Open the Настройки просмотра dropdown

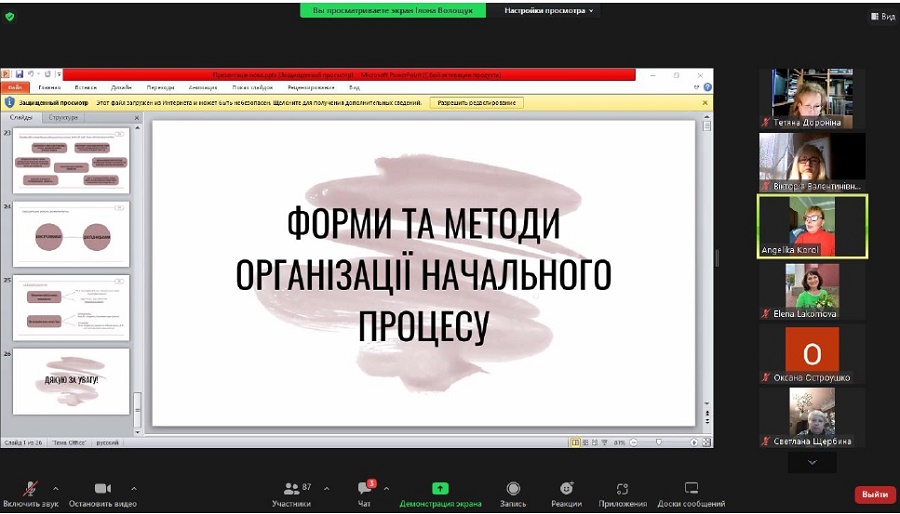[548, 10]
